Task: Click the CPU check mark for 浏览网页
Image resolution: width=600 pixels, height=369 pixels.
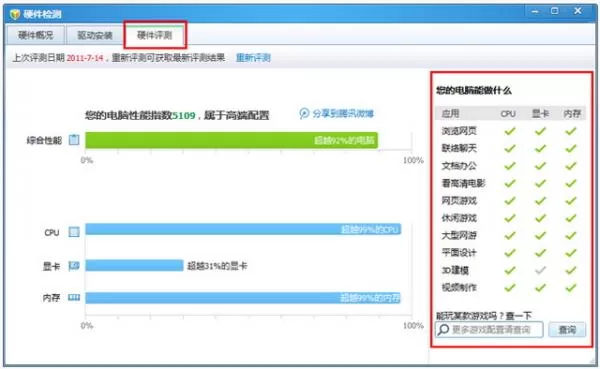Action: pyautogui.click(x=510, y=131)
